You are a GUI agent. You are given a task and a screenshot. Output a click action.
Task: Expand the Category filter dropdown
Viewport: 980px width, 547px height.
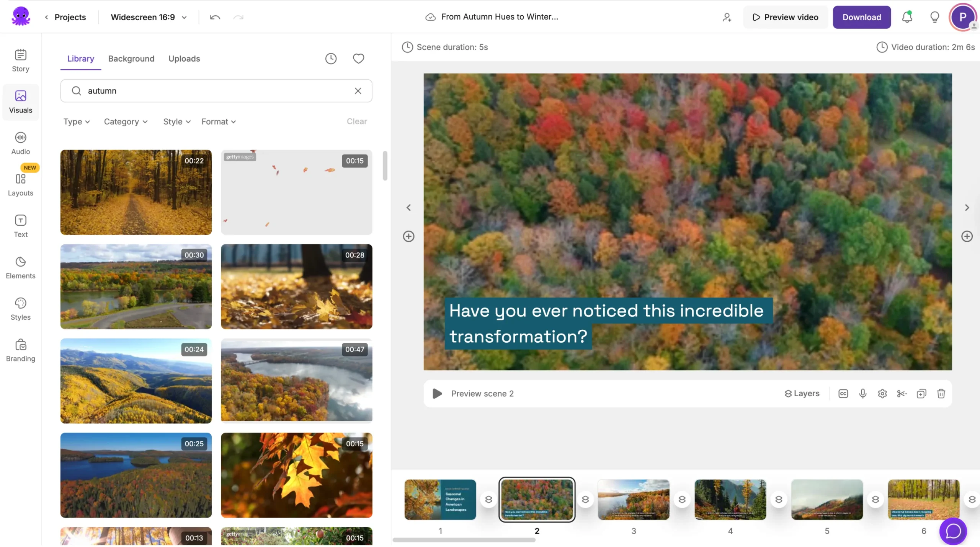pyautogui.click(x=126, y=122)
